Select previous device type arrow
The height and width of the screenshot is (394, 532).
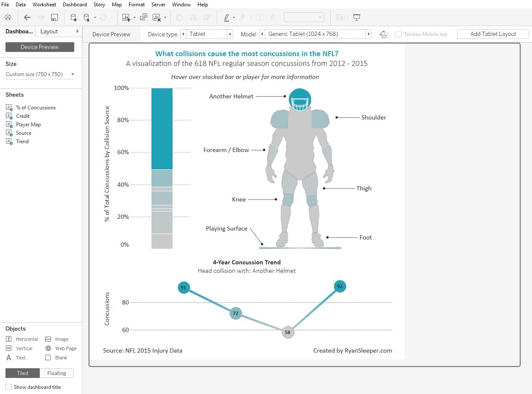click(x=183, y=34)
